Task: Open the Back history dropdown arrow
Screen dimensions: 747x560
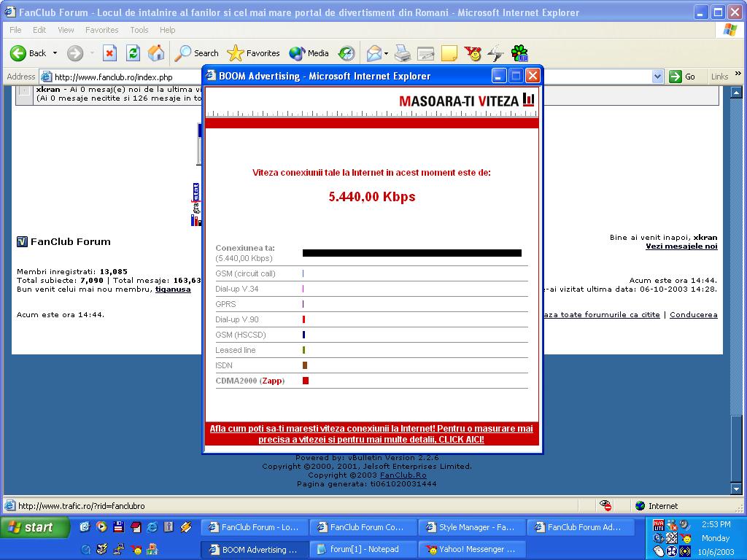Action: tap(55, 53)
